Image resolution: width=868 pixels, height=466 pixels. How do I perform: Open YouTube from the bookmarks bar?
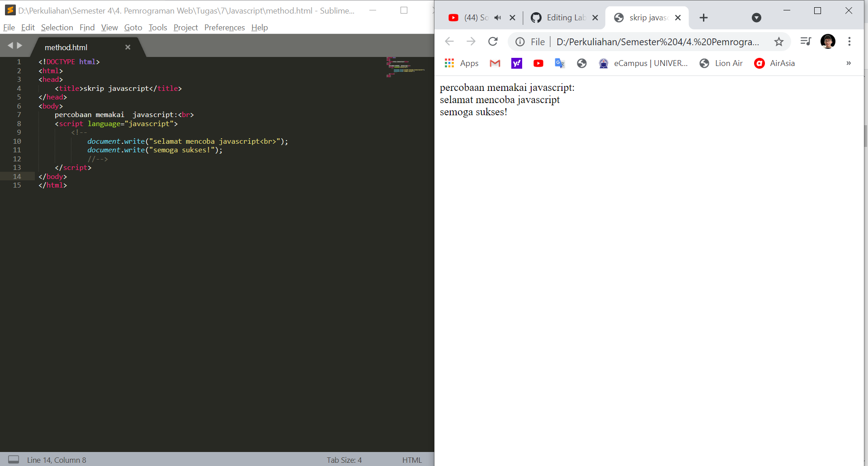[538, 63]
